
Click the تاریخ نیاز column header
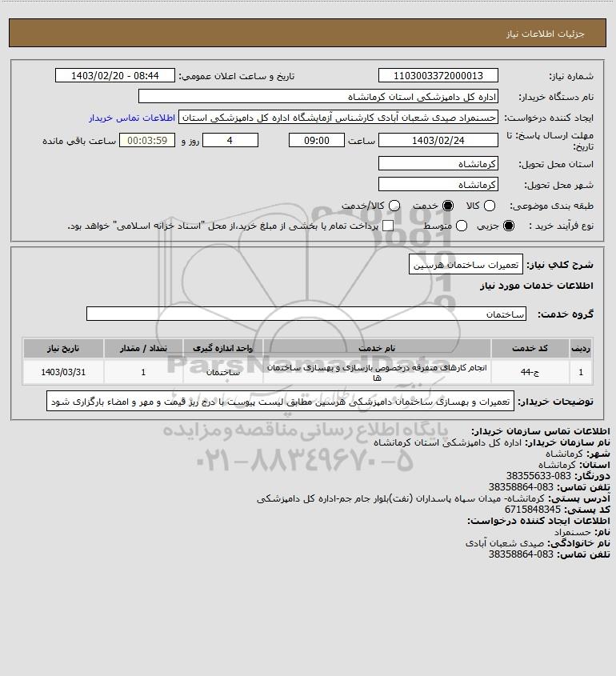(63, 348)
